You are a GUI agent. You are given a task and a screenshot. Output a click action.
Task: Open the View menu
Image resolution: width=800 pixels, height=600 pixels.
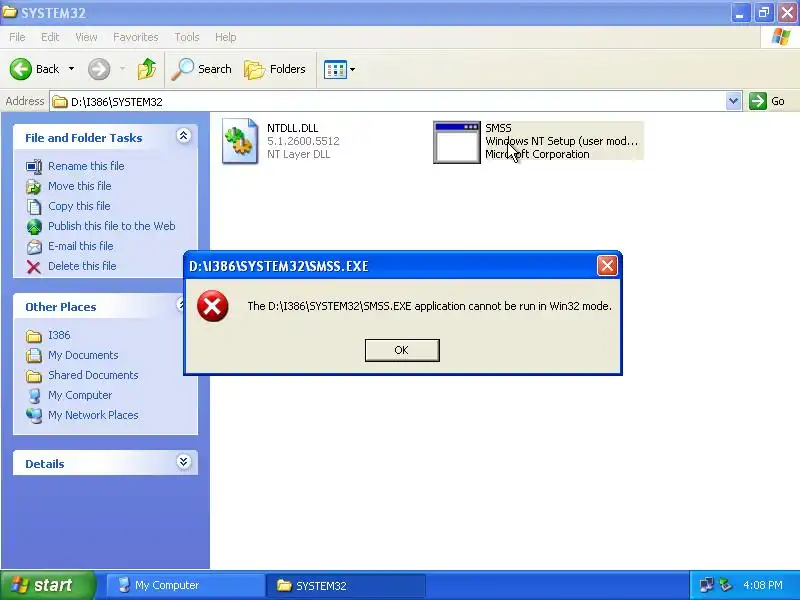(86, 37)
